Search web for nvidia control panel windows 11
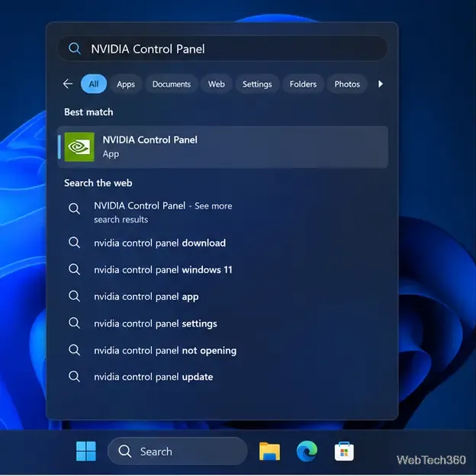 click(x=162, y=269)
